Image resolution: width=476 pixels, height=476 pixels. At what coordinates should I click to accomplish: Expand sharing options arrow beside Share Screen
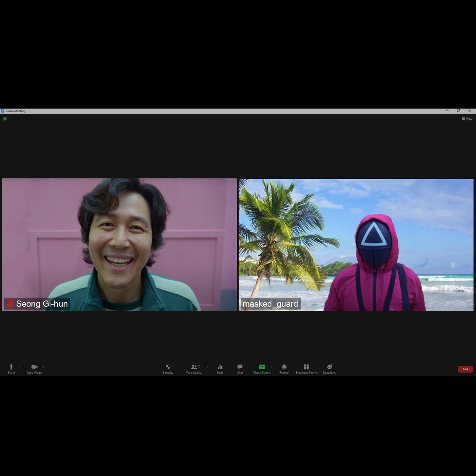point(271,367)
